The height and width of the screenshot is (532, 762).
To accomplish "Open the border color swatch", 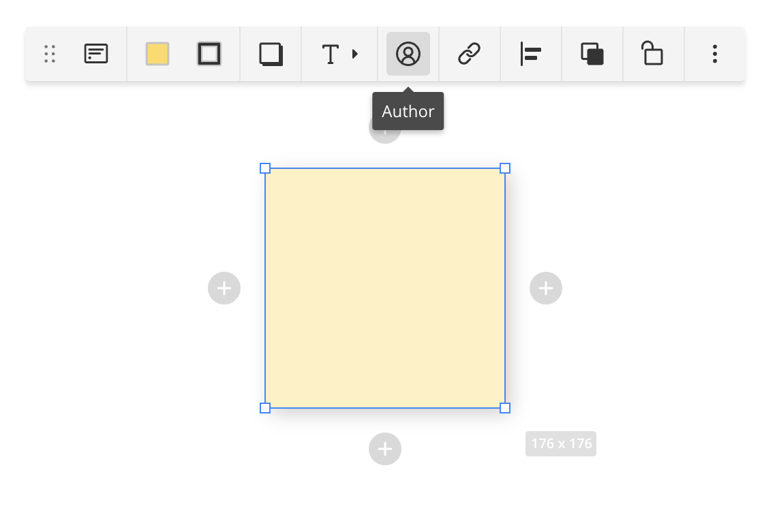I will (209, 54).
